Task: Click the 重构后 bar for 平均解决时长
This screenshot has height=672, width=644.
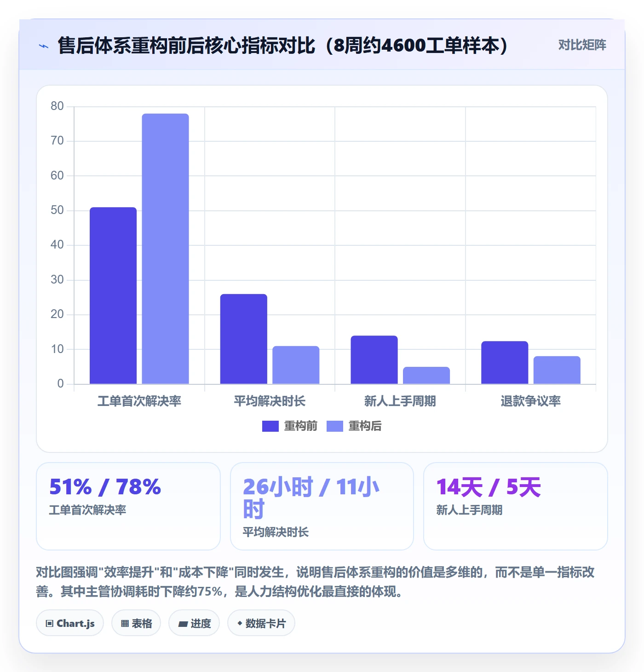Action: (x=296, y=365)
